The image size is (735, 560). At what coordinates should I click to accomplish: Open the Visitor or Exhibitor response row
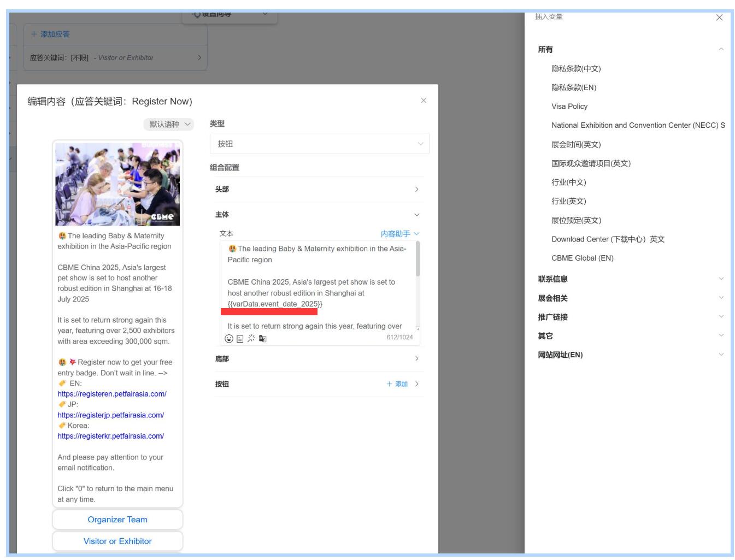point(115,58)
